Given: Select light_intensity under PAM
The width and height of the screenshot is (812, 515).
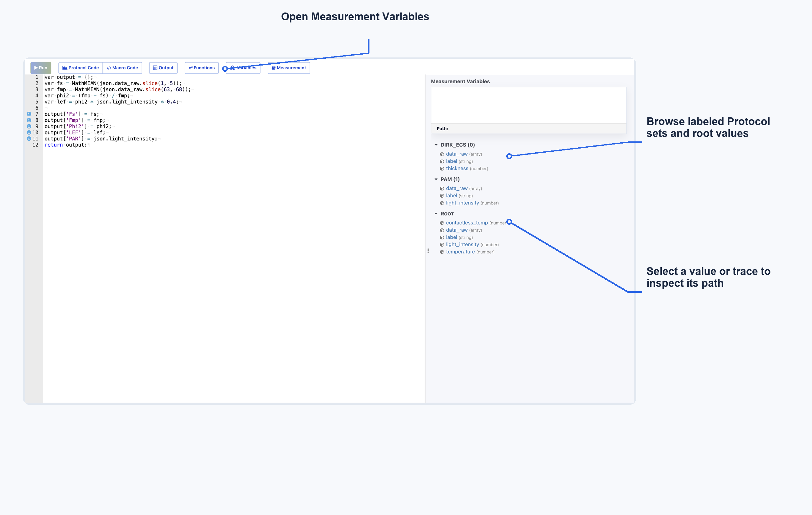Looking at the screenshot, I should point(462,203).
